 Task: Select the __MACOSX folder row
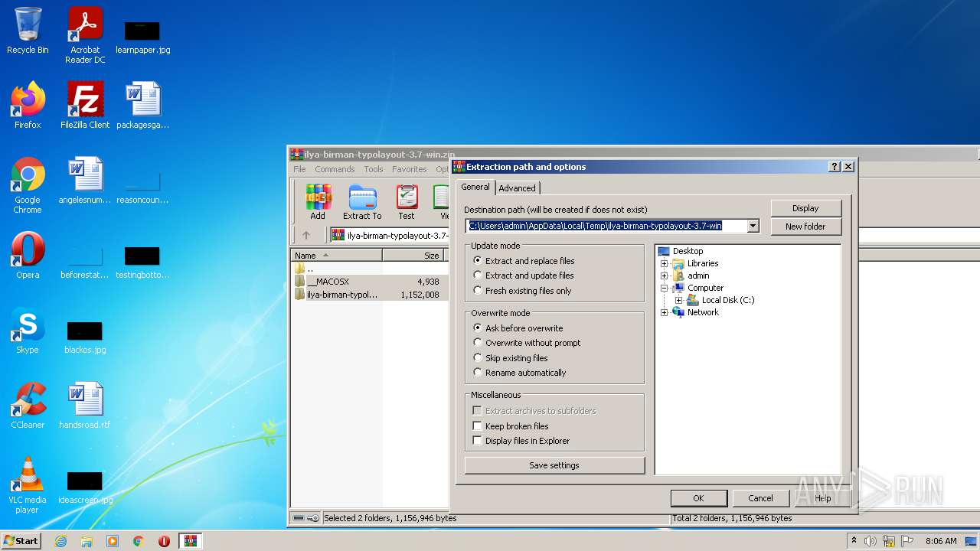pyautogui.click(x=369, y=282)
